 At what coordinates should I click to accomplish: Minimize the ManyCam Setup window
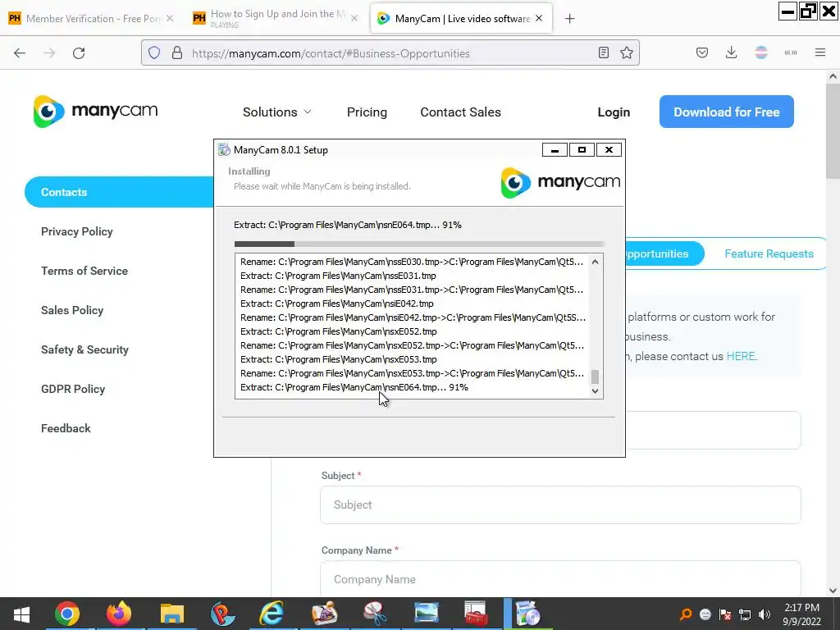pyautogui.click(x=555, y=150)
